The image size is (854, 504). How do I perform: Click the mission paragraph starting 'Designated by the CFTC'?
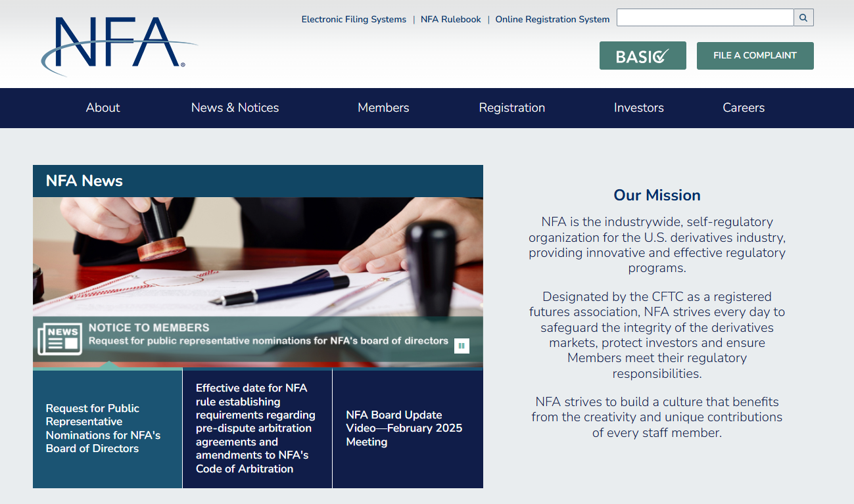pos(657,335)
